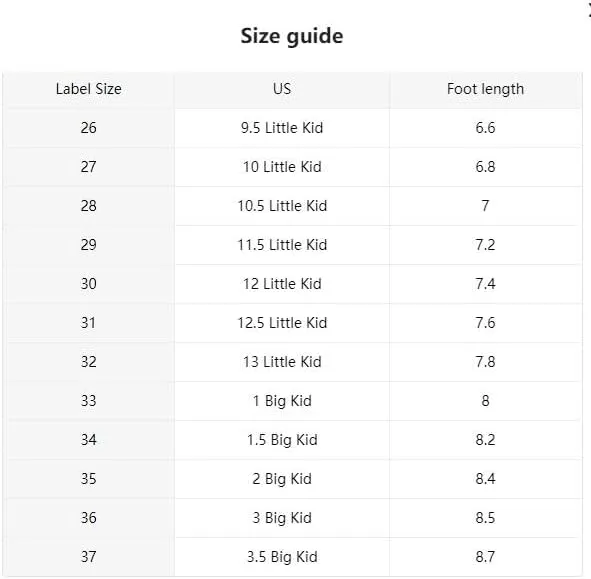Select the US column header

(282, 89)
